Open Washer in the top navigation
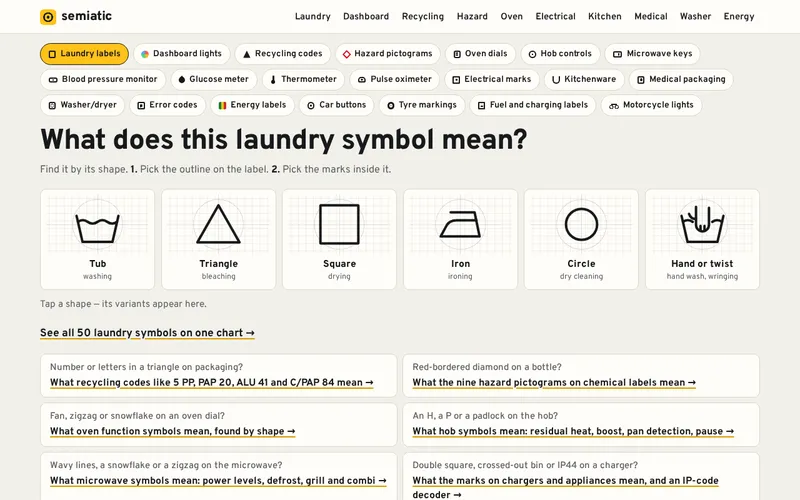800x500 pixels. 695,16
